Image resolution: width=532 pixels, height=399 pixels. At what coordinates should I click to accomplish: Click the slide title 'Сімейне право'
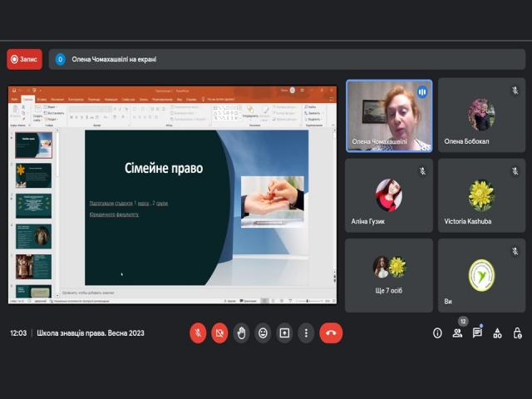pos(164,168)
